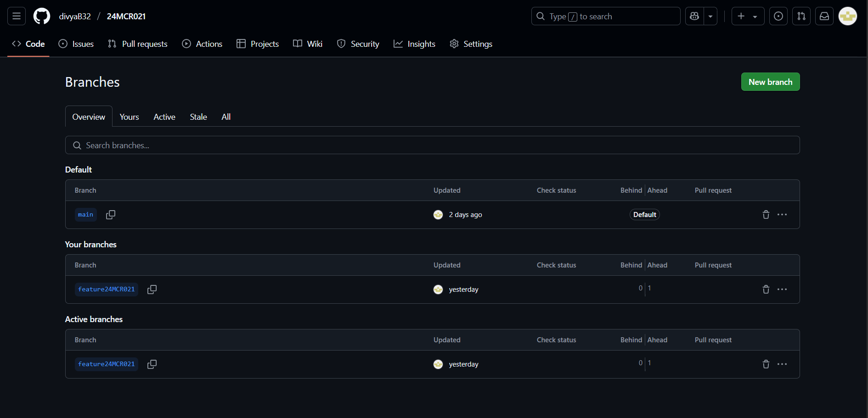
Task: Open the main branch link
Action: pyautogui.click(x=85, y=214)
